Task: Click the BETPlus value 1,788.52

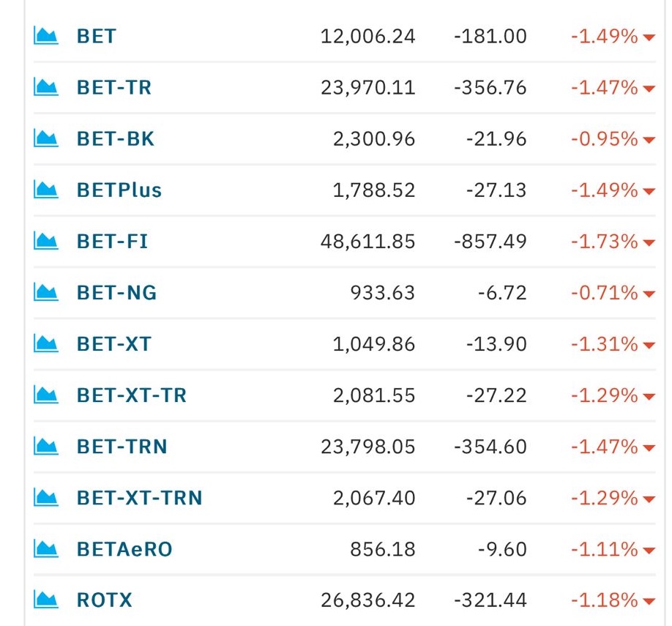Action: [x=374, y=190]
